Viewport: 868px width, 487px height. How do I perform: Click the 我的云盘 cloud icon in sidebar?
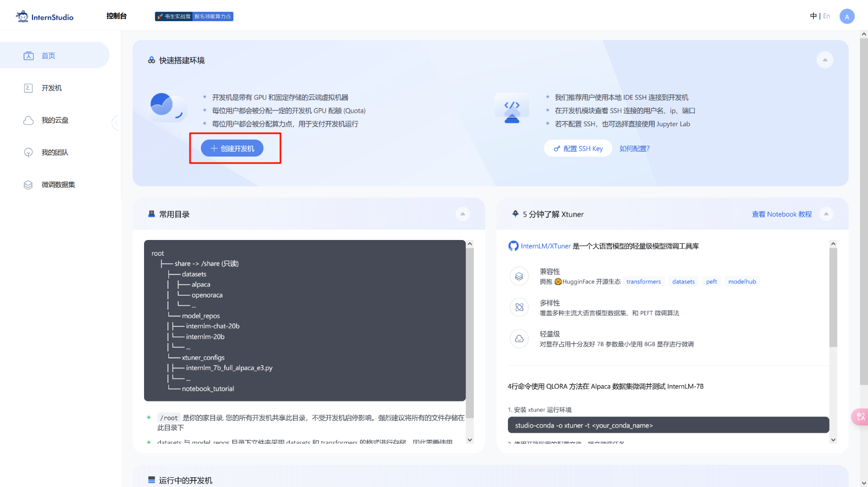pos(29,120)
